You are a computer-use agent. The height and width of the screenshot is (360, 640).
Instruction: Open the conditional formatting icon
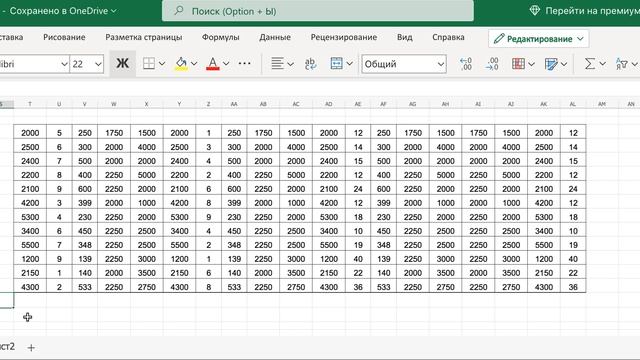[518, 64]
